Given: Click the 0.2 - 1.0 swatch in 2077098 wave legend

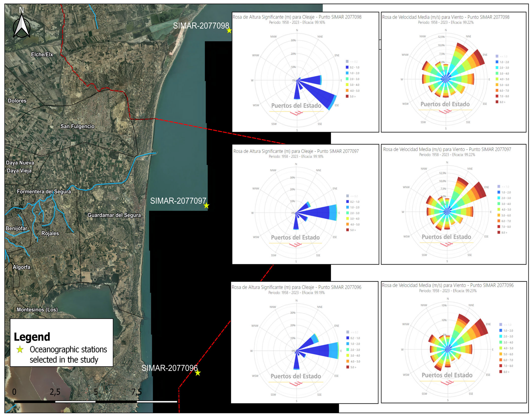Looking at the screenshot, I should (347, 67).
